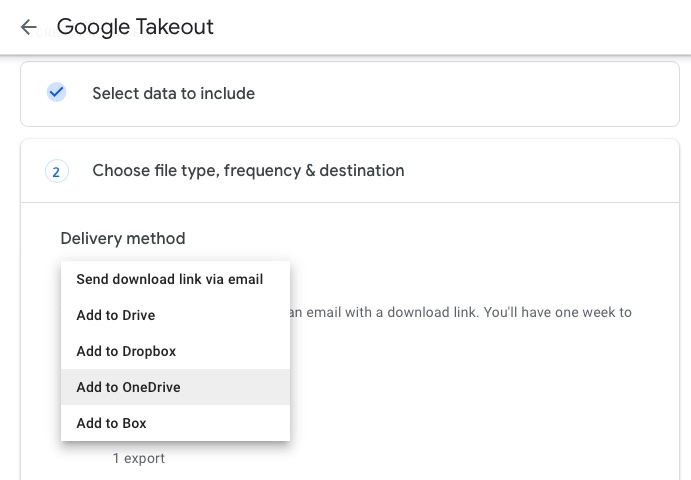
Task: Select Add to Drive delivery option
Action: 175,315
